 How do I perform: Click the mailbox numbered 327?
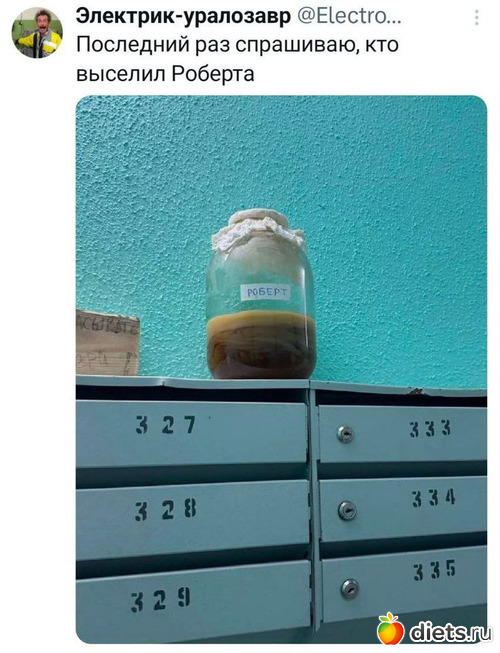point(192,432)
